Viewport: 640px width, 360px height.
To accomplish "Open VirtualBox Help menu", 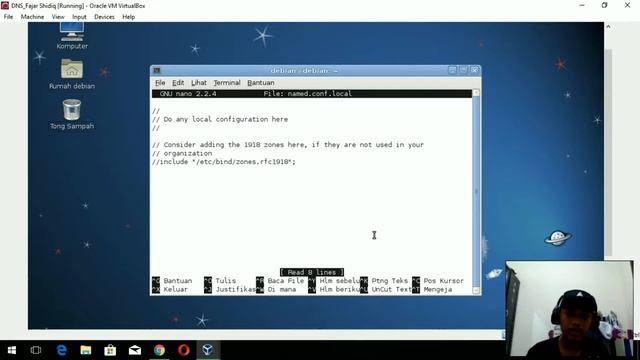I will 129,17.
